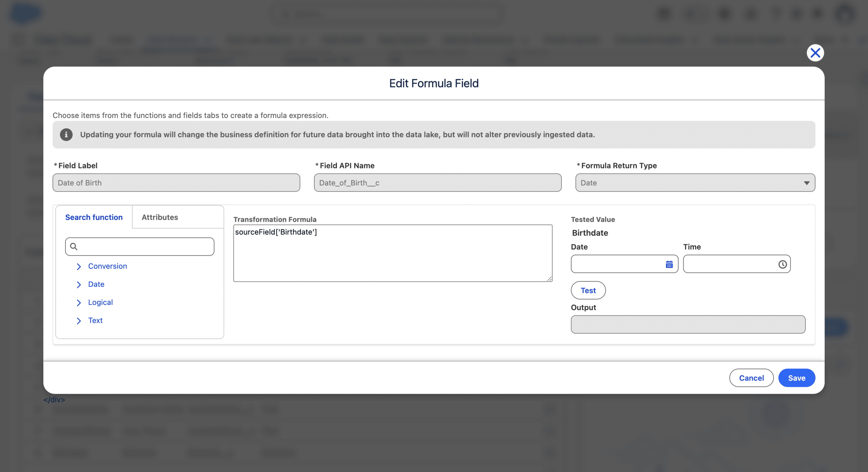Click the Conversion category label
Image resolution: width=868 pixels, height=472 pixels.
(x=107, y=266)
